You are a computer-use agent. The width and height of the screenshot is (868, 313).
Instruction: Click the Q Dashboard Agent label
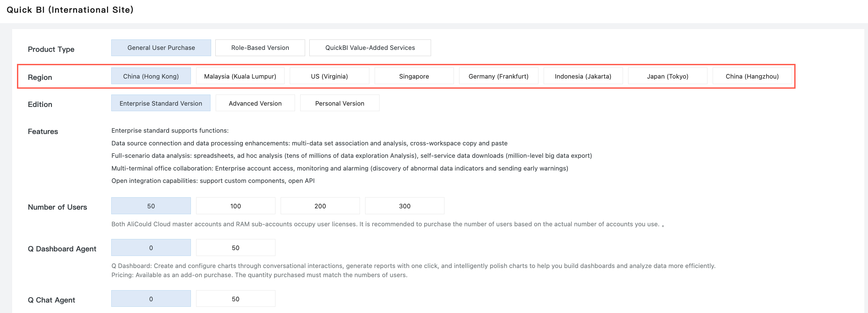[62, 249]
